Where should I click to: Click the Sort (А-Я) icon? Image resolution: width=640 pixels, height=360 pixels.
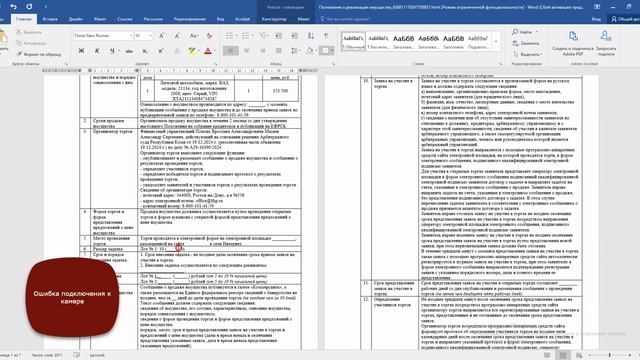point(311,36)
